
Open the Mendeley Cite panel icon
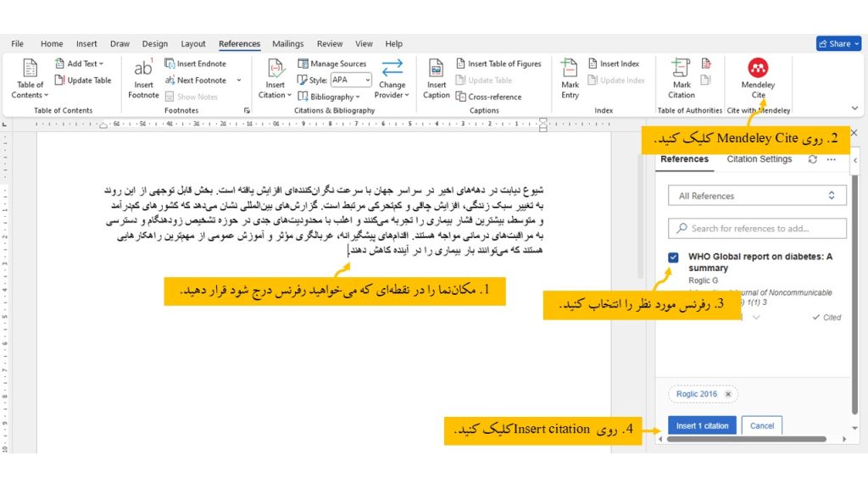tap(757, 76)
